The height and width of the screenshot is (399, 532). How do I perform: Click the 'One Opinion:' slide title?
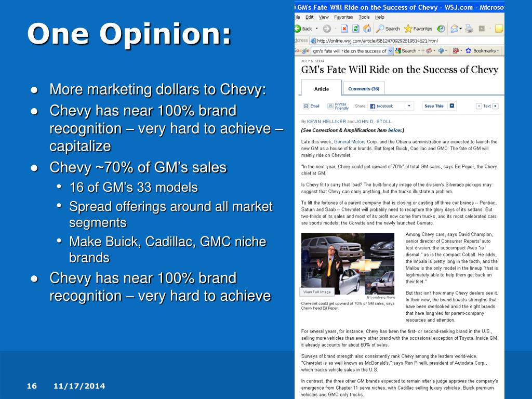tap(129, 34)
